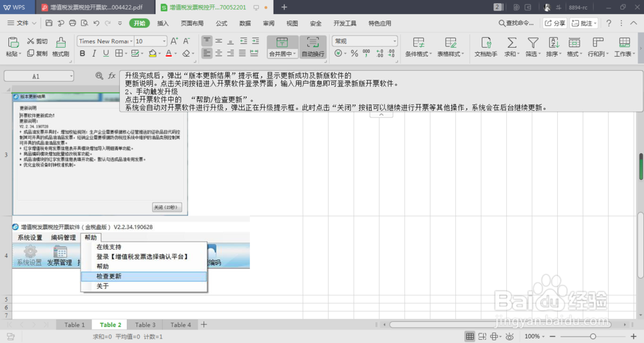The image size is (644, 343).
Task: Toggle Underline formatting
Action: point(106,53)
